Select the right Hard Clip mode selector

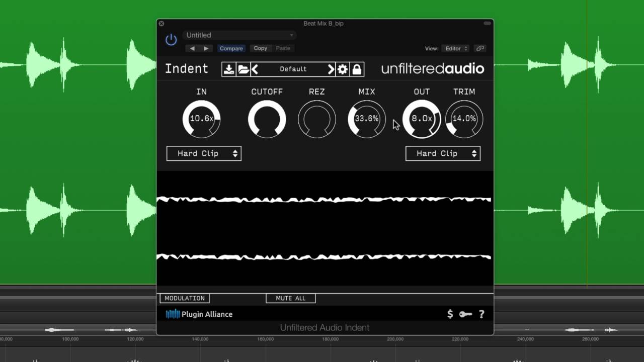pyautogui.click(x=443, y=153)
